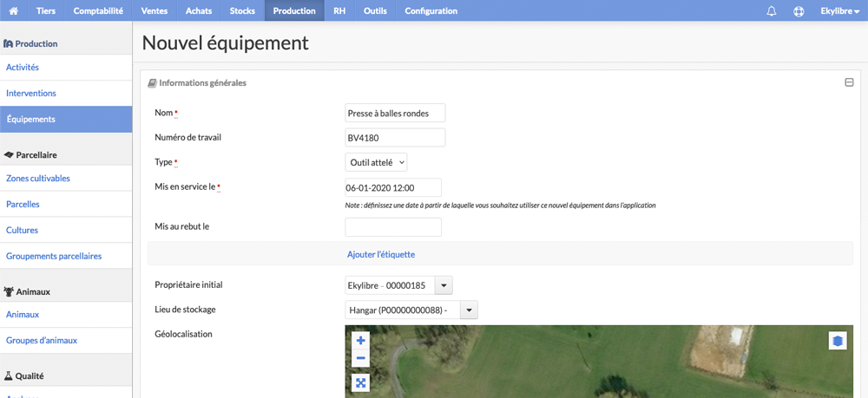Viewport: 868px width, 398px height.
Task: Collapse Informations générales panel with minus icon
Action: [849, 82]
